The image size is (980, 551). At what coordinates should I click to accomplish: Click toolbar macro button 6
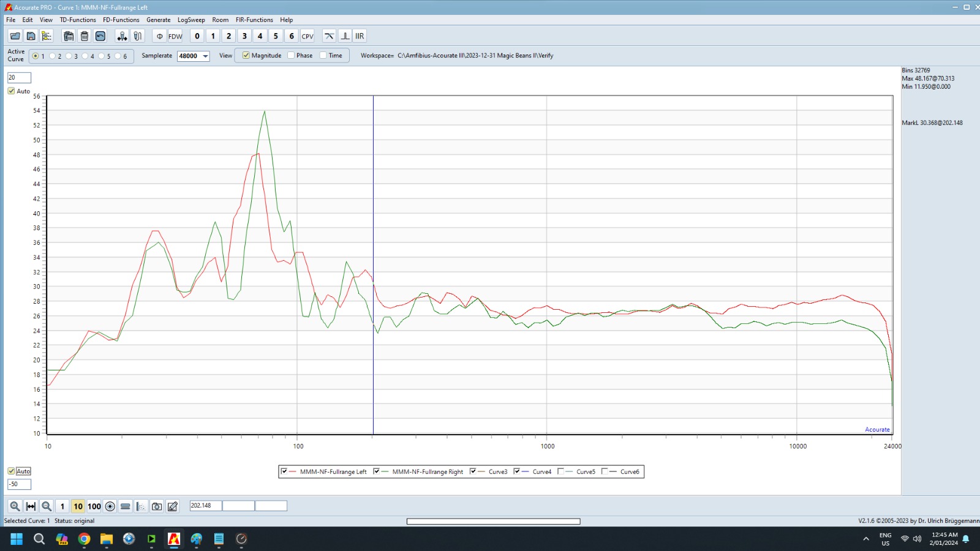click(x=292, y=36)
